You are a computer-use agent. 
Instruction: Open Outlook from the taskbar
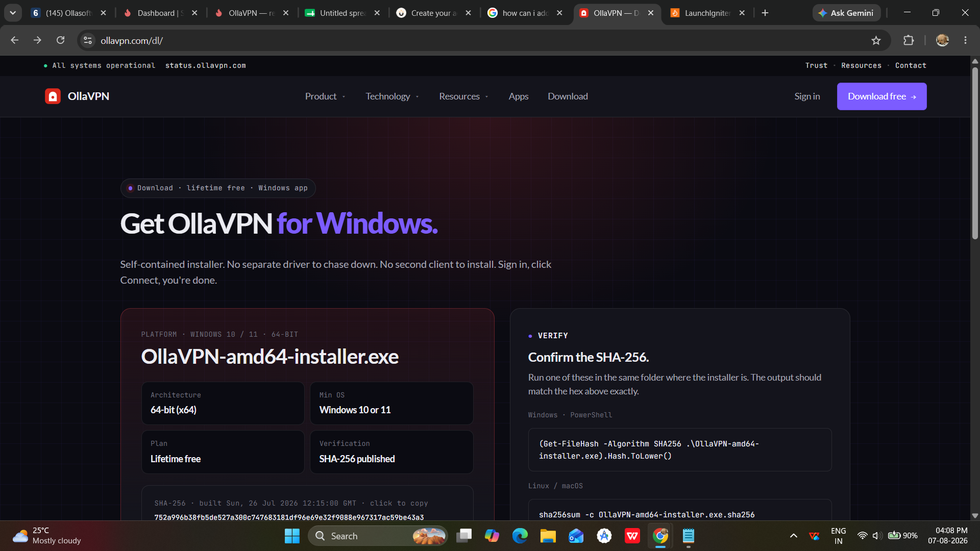[x=576, y=536]
